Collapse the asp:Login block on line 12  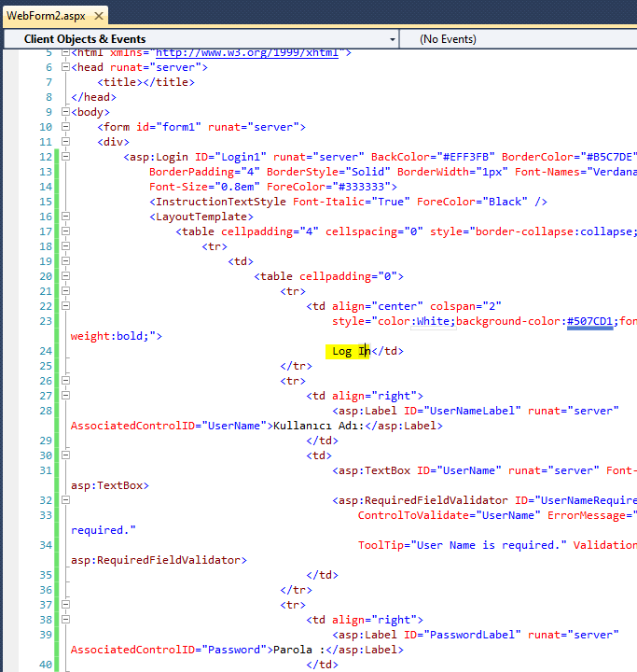(x=65, y=157)
